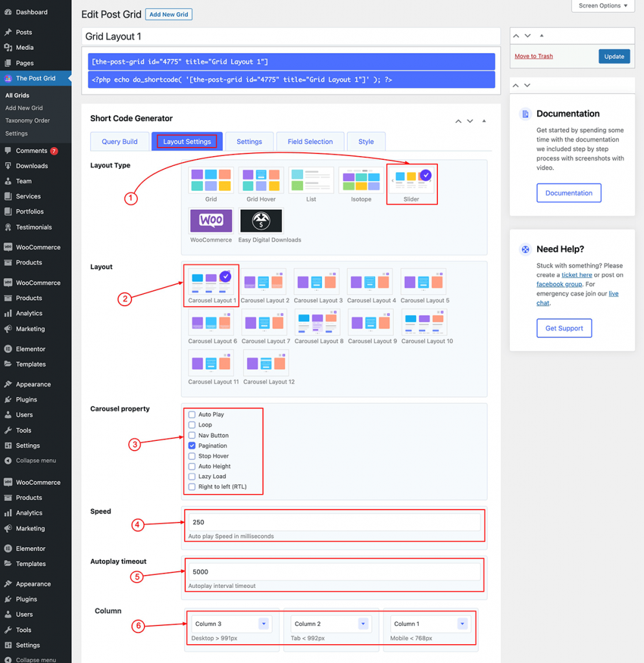Select Carousel Layout 4
Screen dimensions: 644x663
[x=370, y=282]
